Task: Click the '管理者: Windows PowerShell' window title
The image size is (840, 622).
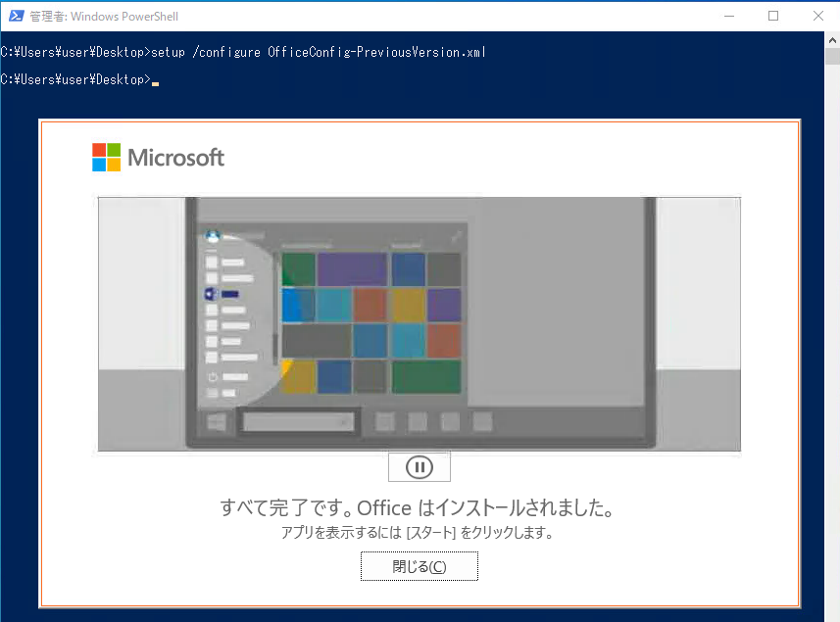Action: [x=104, y=17]
